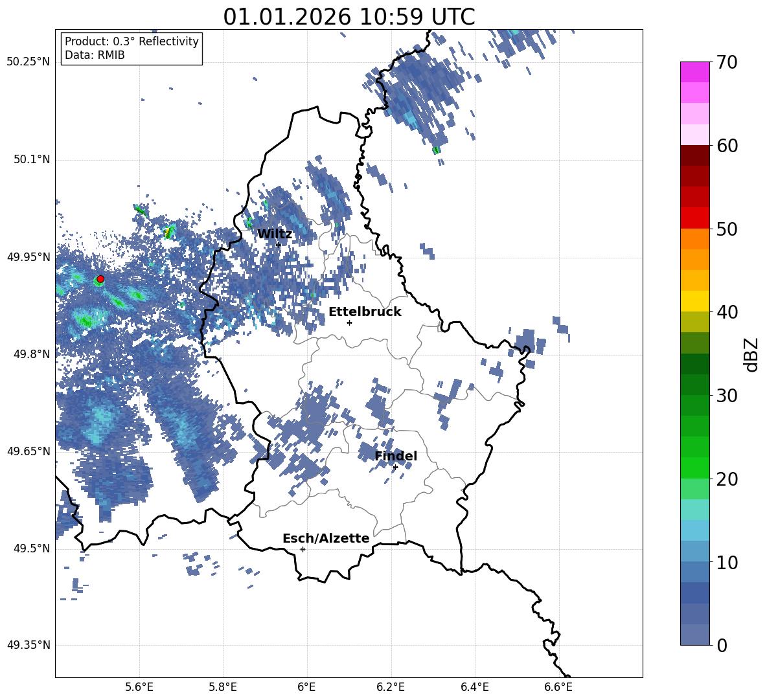Click the Findel station cross marker
This screenshot has height=700, width=767.
pos(395,467)
